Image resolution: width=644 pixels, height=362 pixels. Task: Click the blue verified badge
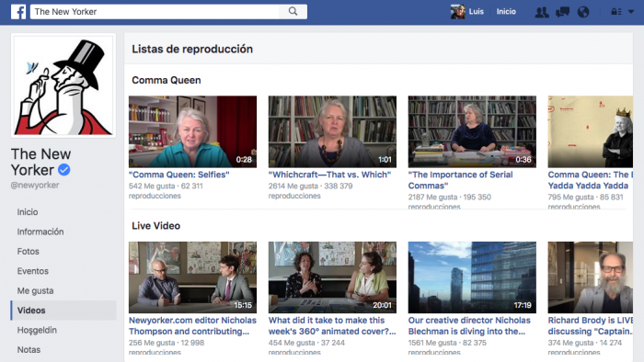pyautogui.click(x=64, y=169)
